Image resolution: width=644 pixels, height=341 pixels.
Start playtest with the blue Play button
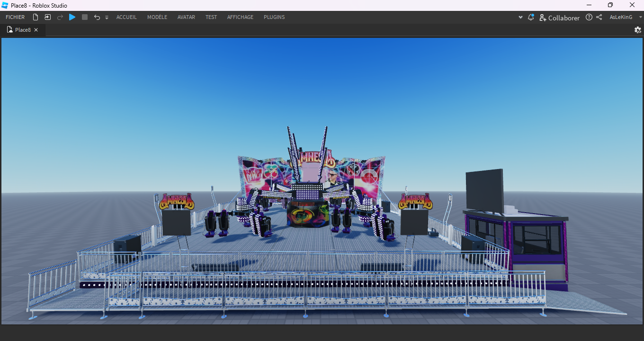tap(72, 17)
